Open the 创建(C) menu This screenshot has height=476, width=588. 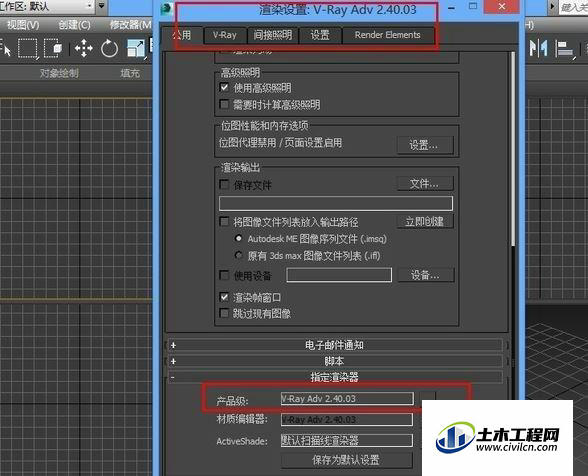(74, 25)
